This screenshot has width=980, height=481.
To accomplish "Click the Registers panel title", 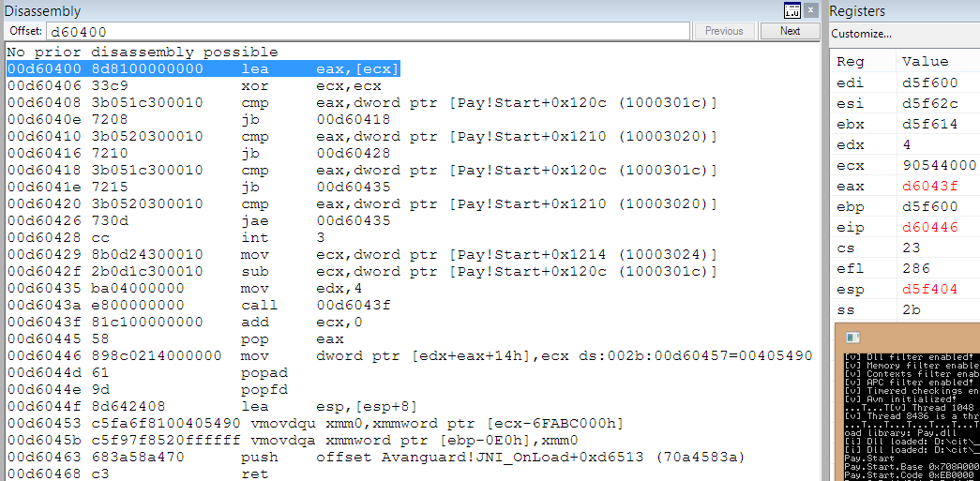I will [857, 11].
